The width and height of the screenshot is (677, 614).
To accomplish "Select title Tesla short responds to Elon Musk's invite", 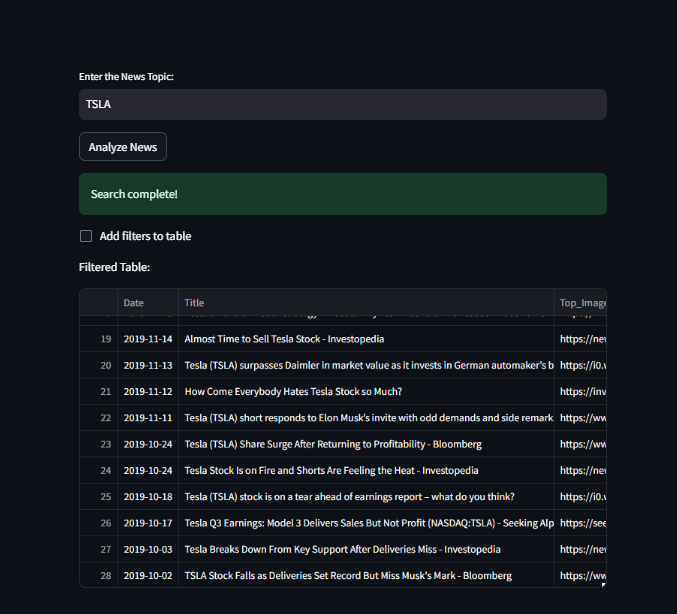I will point(366,418).
